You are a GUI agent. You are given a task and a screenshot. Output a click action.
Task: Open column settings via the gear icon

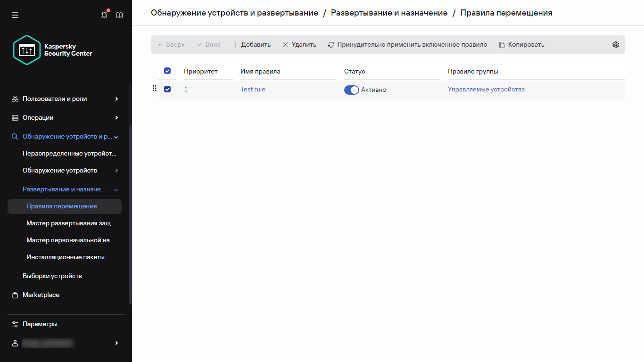(616, 44)
